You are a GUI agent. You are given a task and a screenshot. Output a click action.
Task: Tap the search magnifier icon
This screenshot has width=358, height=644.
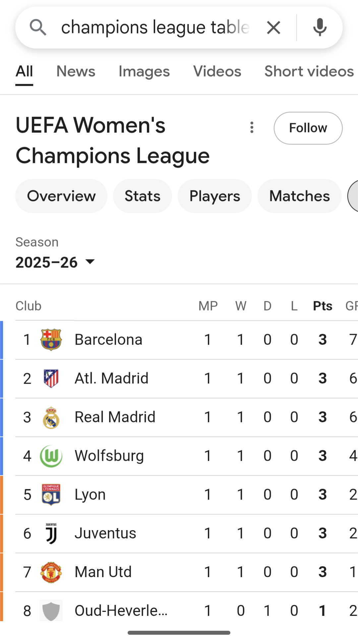pos(38,27)
